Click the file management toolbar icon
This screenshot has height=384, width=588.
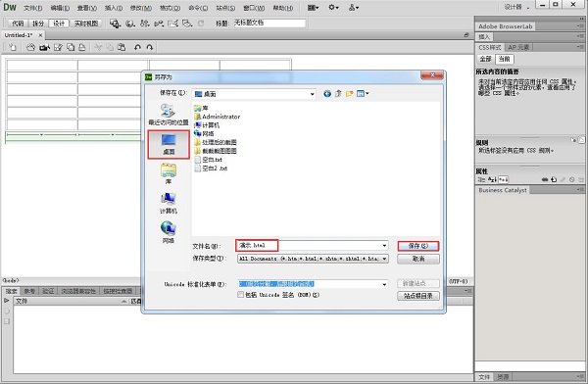144,24
